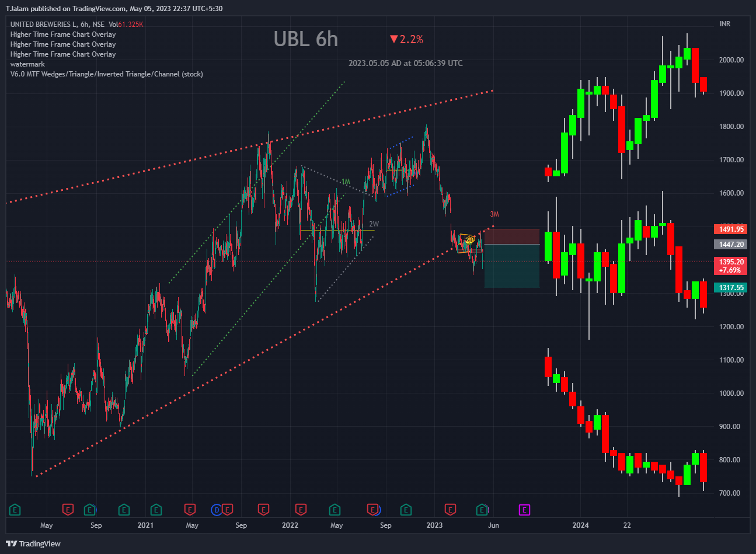Click the green earnings marker between Sep 2022 and 2023

point(406,510)
